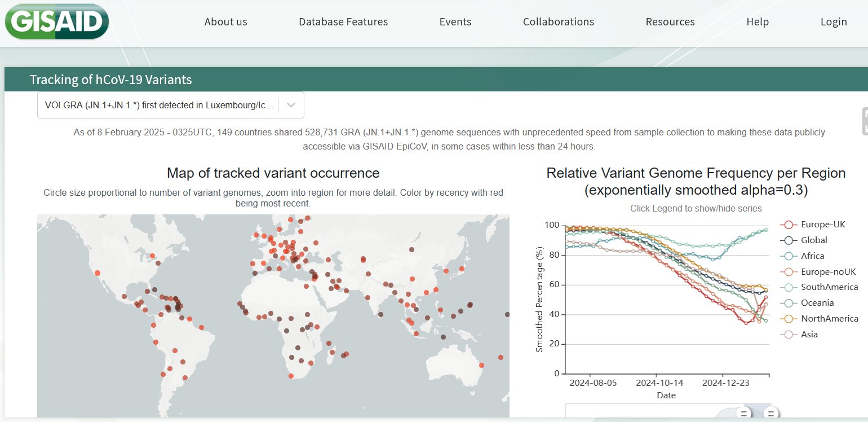Click the GISAID logo
This screenshot has width=868, height=422.
click(x=57, y=21)
